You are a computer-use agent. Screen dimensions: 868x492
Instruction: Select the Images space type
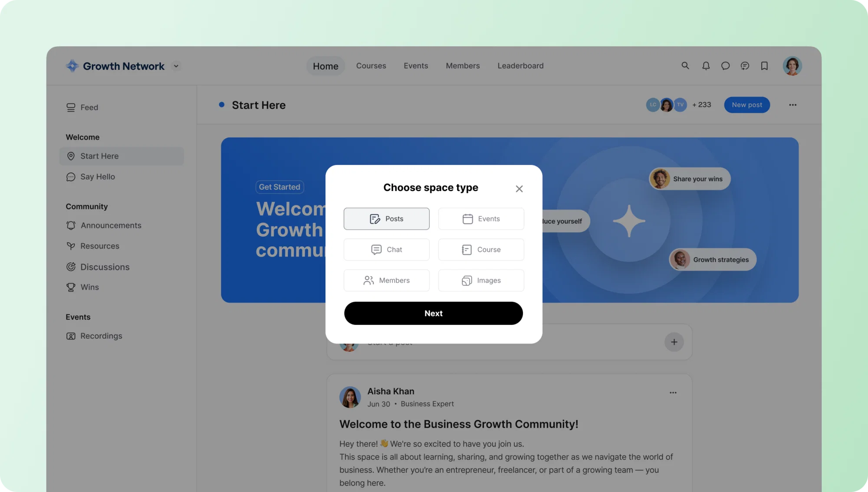click(481, 280)
